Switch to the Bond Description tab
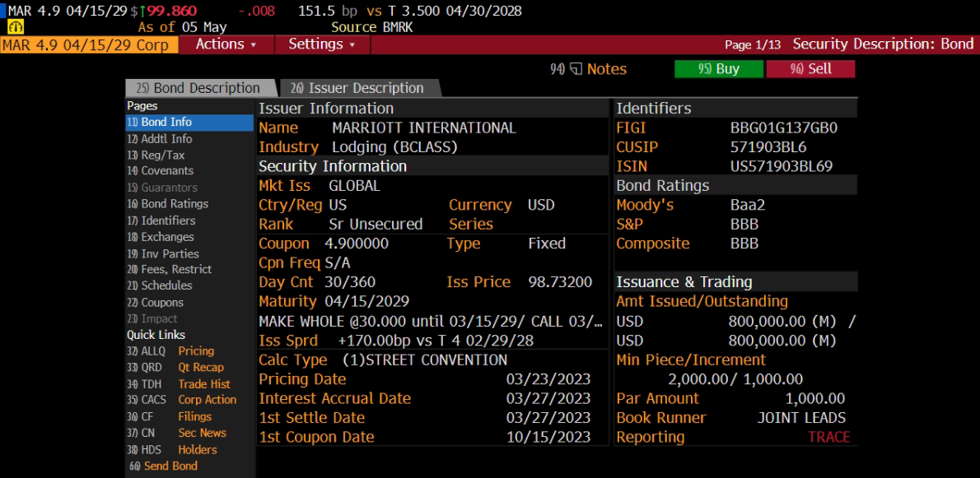Image resolution: width=980 pixels, height=478 pixels. tap(201, 88)
